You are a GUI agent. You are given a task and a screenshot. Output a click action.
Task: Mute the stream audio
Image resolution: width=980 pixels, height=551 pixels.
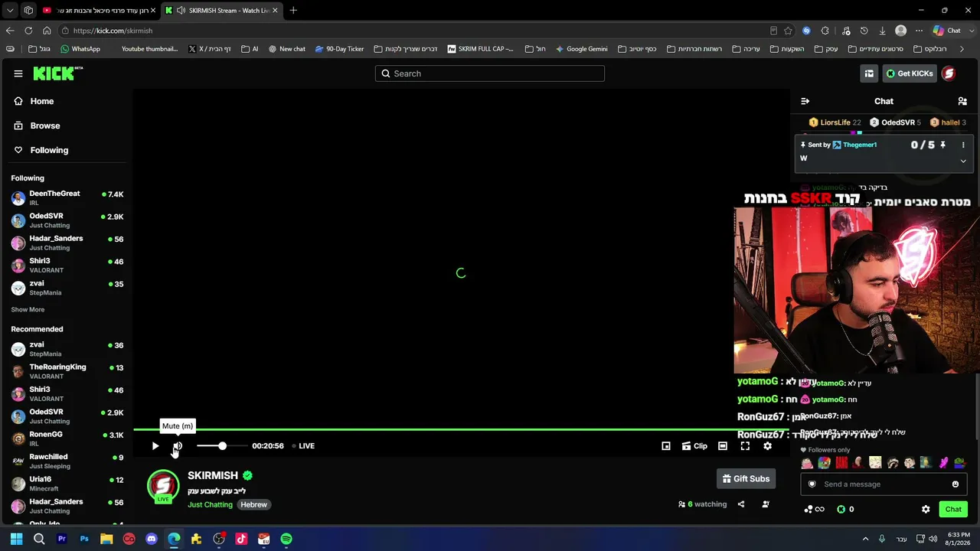click(x=178, y=446)
